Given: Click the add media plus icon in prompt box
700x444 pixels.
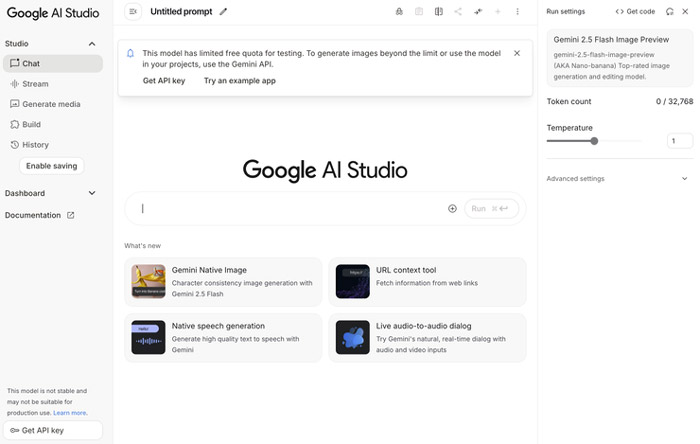Looking at the screenshot, I should (x=452, y=208).
